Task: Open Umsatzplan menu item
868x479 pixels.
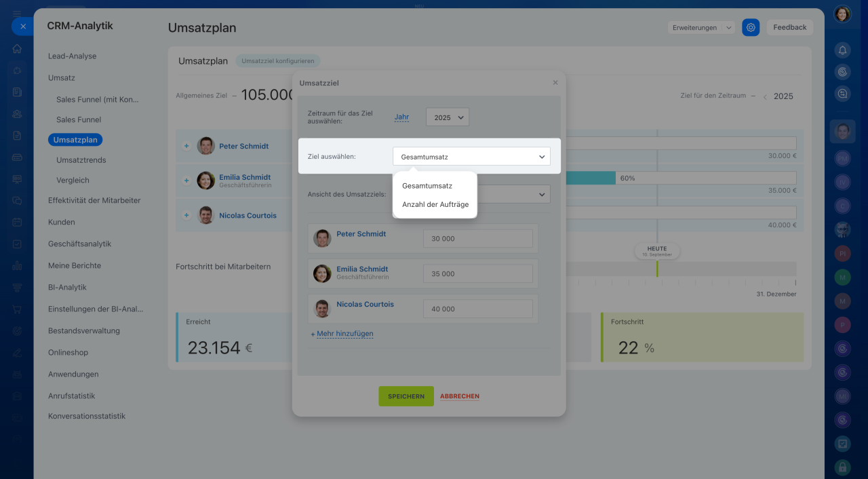Action: (75, 140)
